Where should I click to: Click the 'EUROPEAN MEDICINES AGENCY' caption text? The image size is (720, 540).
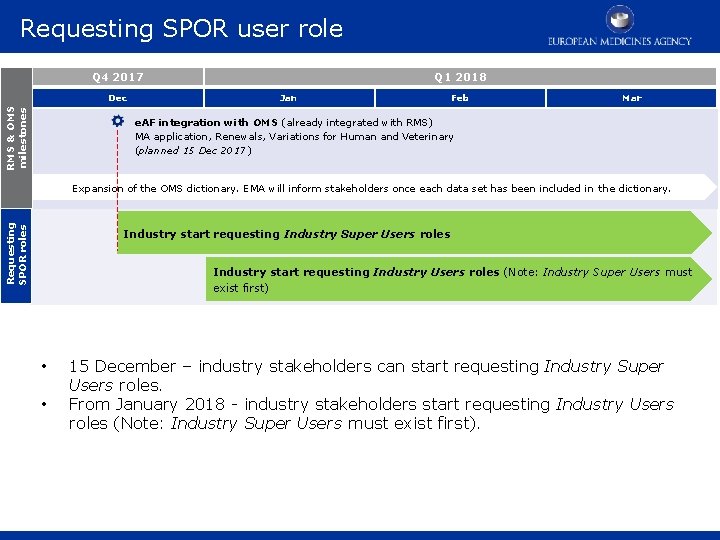tap(620, 41)
